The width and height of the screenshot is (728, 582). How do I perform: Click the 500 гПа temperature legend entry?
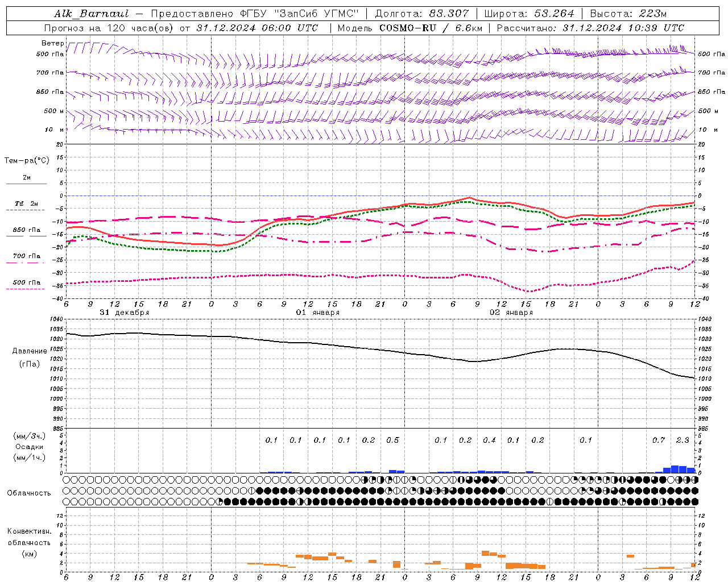[26, 282]
